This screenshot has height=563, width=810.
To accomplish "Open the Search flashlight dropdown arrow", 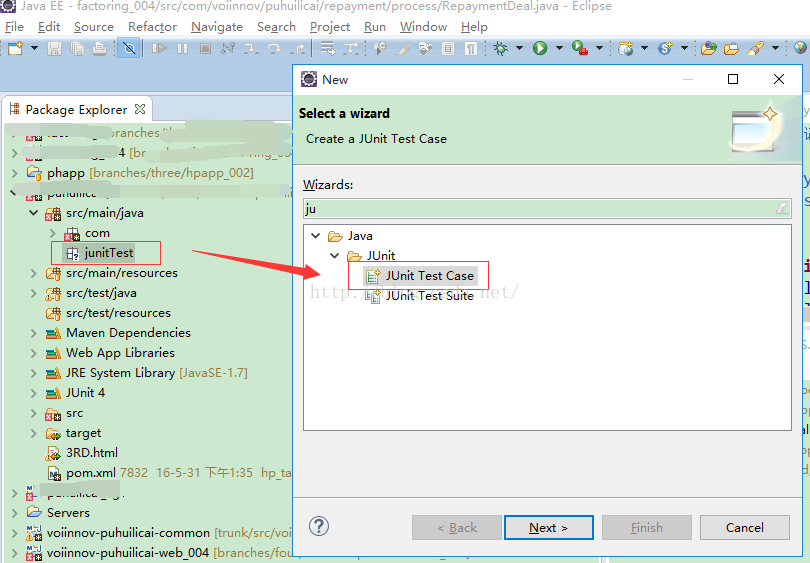I will (775, 48).
